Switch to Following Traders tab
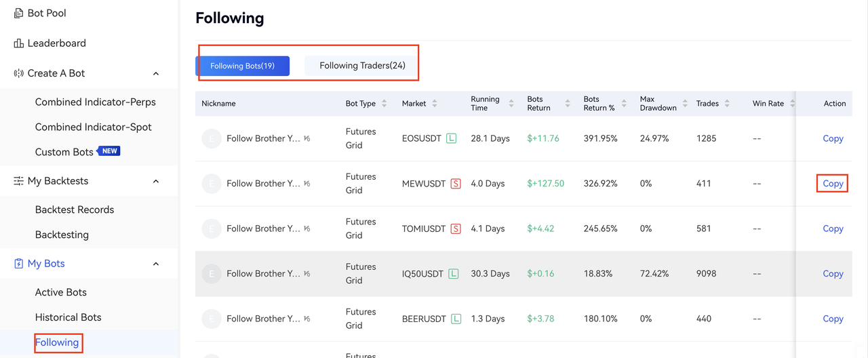This screenshot has height=358, width=868. click(x=362, y=66)
